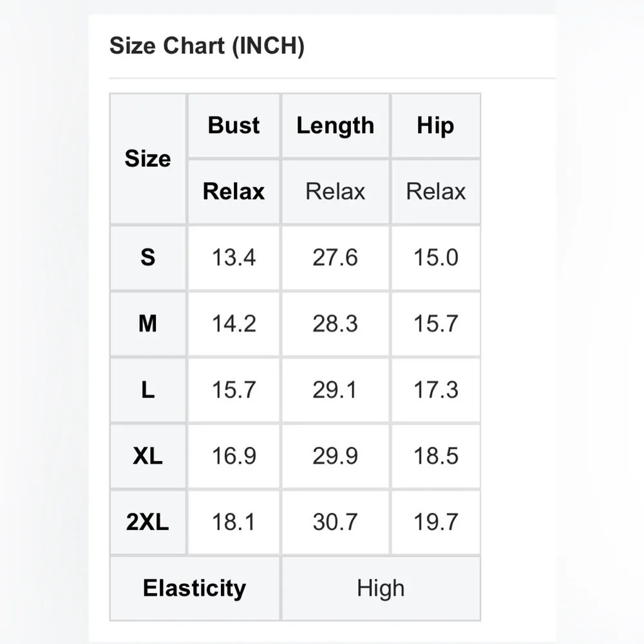This screenshot has width=644, height=644.
Task: Select the 19.7 hip value for 2XL
Action: [435, 522]
